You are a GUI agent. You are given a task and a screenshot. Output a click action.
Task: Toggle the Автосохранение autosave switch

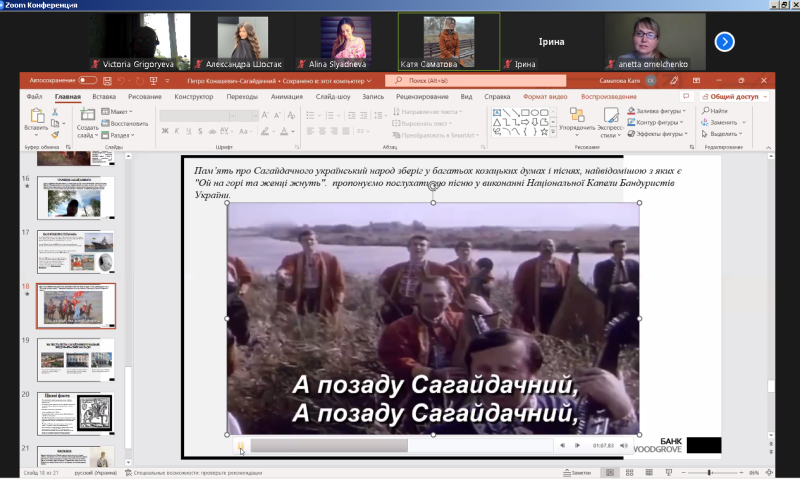(87, 80)
